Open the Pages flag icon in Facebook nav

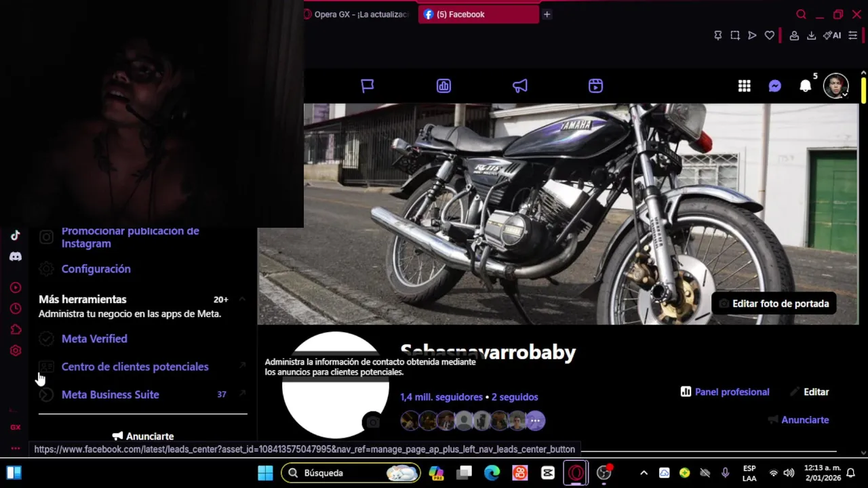[368, 86]
